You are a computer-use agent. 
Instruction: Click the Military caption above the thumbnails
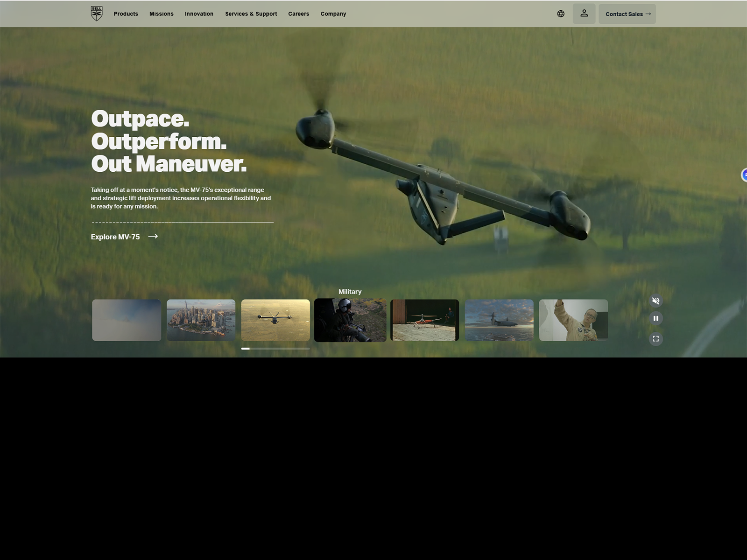[350, 292]
